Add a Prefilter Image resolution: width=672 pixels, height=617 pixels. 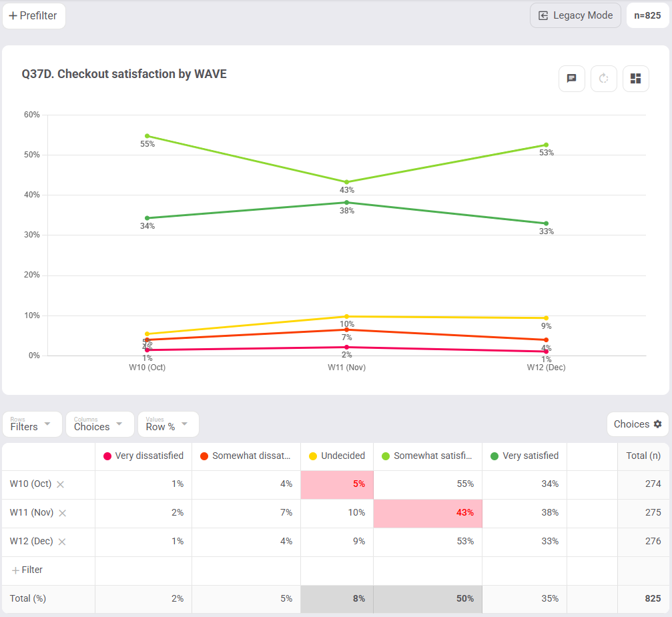point(33,16)
